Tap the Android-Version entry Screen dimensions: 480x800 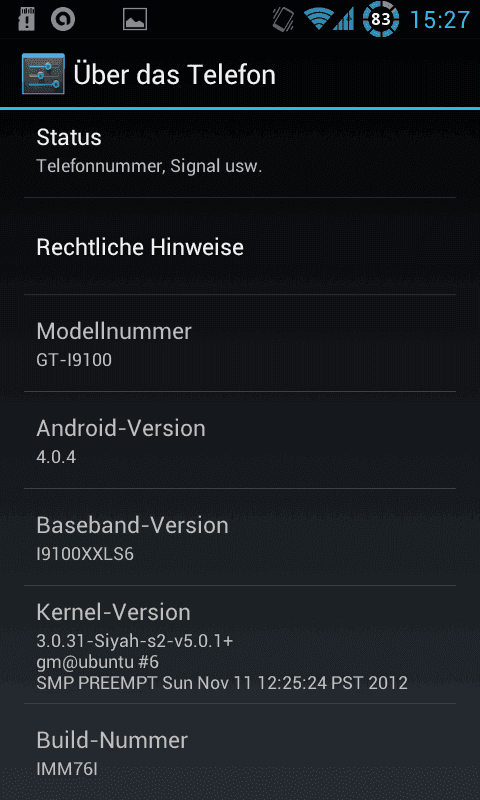coord(240,440)
